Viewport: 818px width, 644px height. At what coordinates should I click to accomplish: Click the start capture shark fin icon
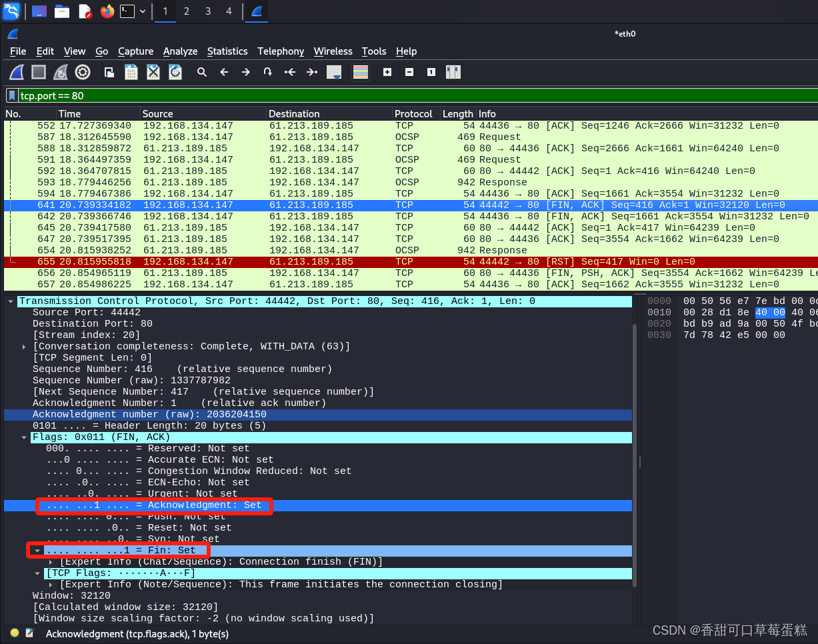pyautogui.click(x=16, y=72)
